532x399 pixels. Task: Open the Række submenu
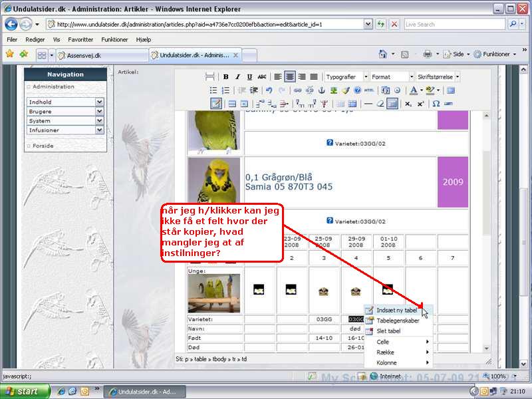[398, 352]
